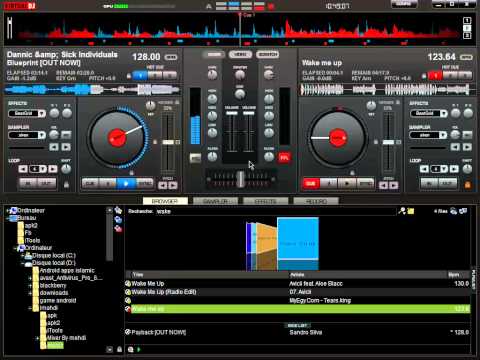
Task: Click the search field containing 'wake'
Action: point(275,211)
